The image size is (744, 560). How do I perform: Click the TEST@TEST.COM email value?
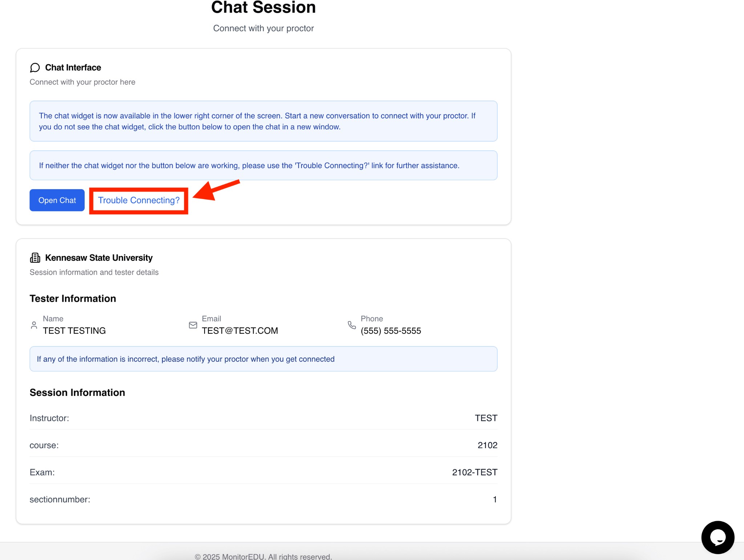[240, 331]
